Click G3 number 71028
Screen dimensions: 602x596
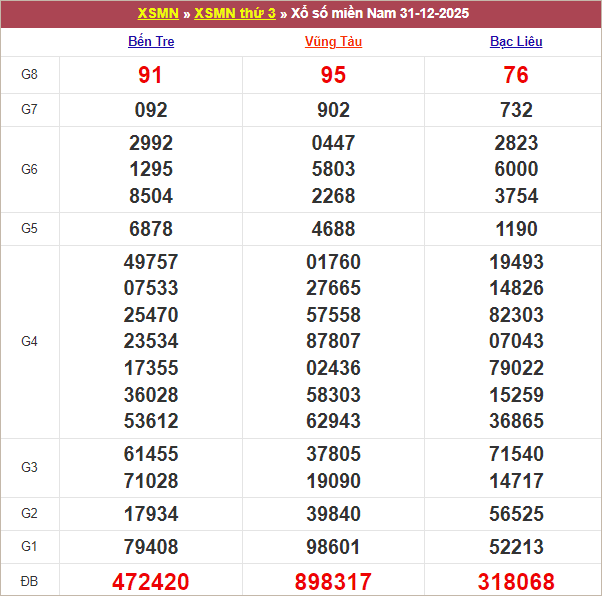tap(151, 481)
